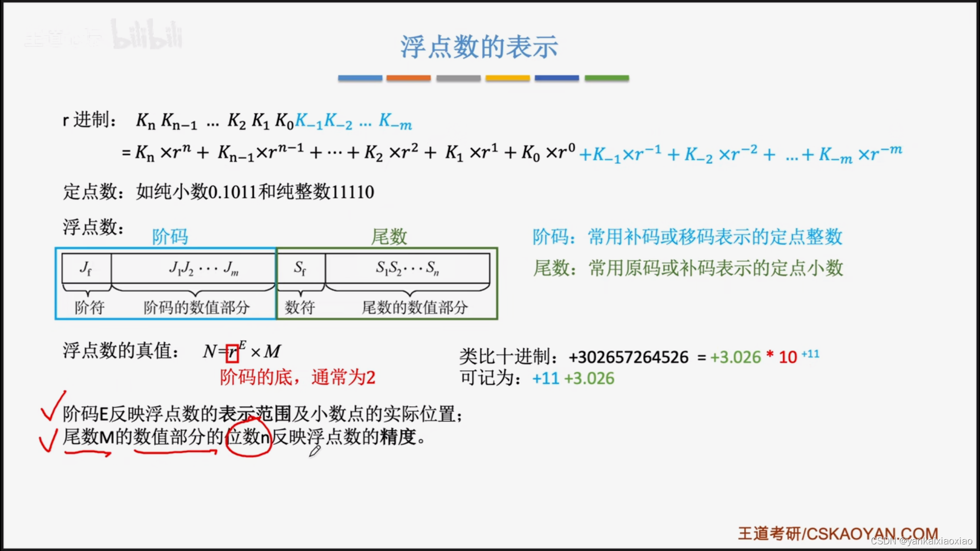Screen dimensions: 980x551
Task: Click the slide title 浮点数的表示
Action: (479, 47)
